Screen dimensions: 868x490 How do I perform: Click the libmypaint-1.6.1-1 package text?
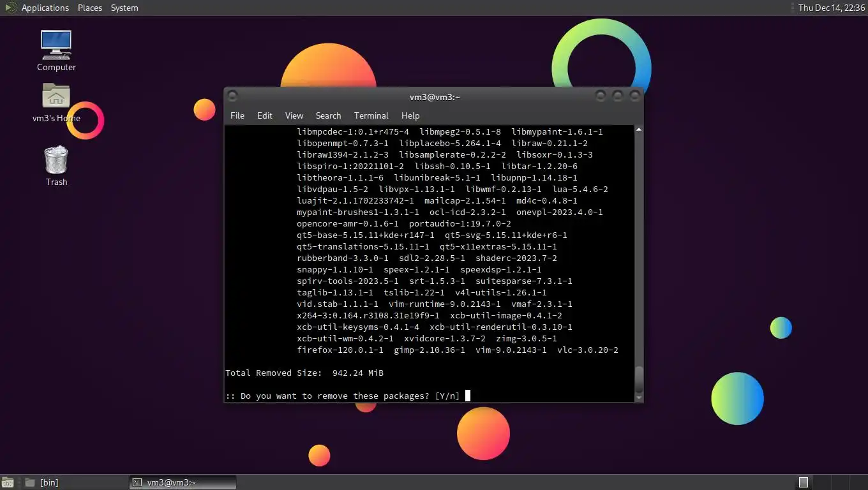click(557, 132)
